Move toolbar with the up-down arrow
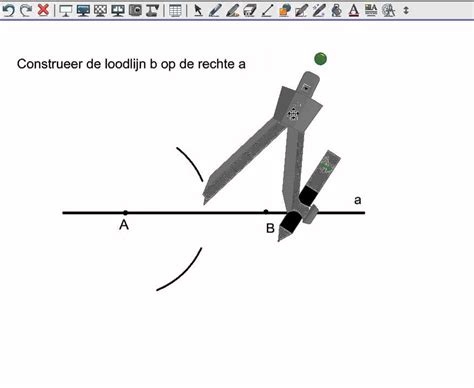Screen dimensions: 474x388 406,10
